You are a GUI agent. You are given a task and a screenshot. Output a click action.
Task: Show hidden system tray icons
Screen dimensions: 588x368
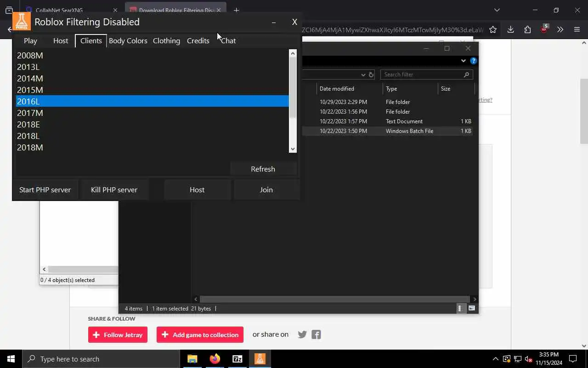[x=495, y=359]
